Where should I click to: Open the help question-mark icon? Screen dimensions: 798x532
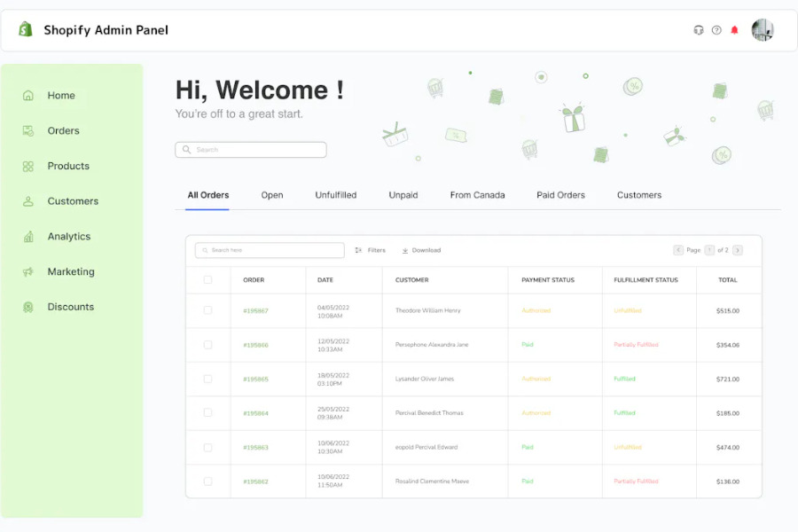[716, 29]
